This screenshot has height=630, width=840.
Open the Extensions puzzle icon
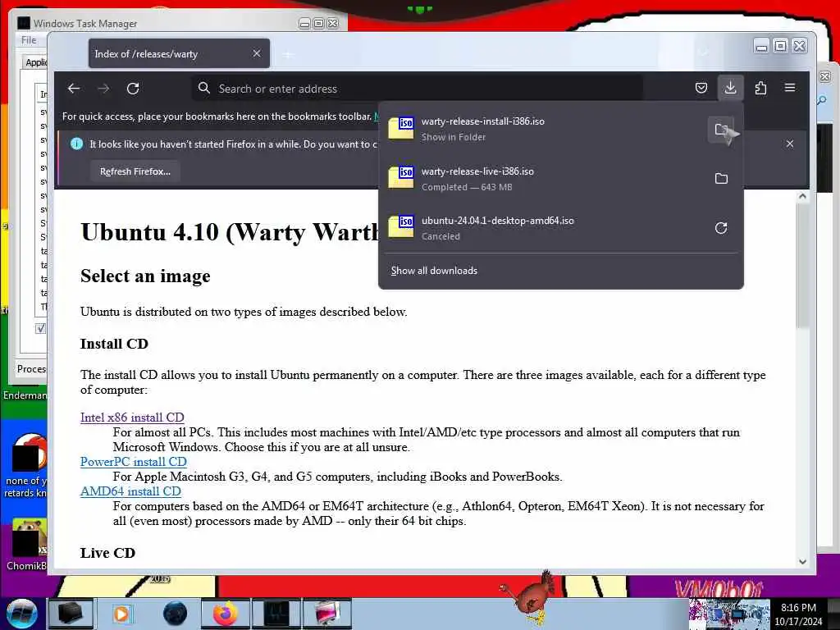[x=760, y=88]
